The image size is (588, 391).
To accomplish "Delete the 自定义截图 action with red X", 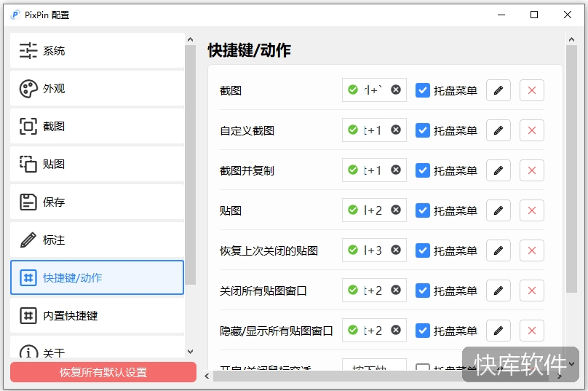I will coord(532,130).
